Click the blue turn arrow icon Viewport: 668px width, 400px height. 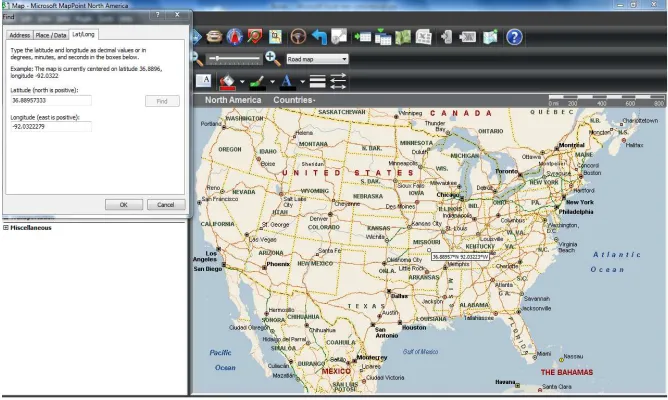[x=319, y=37]
